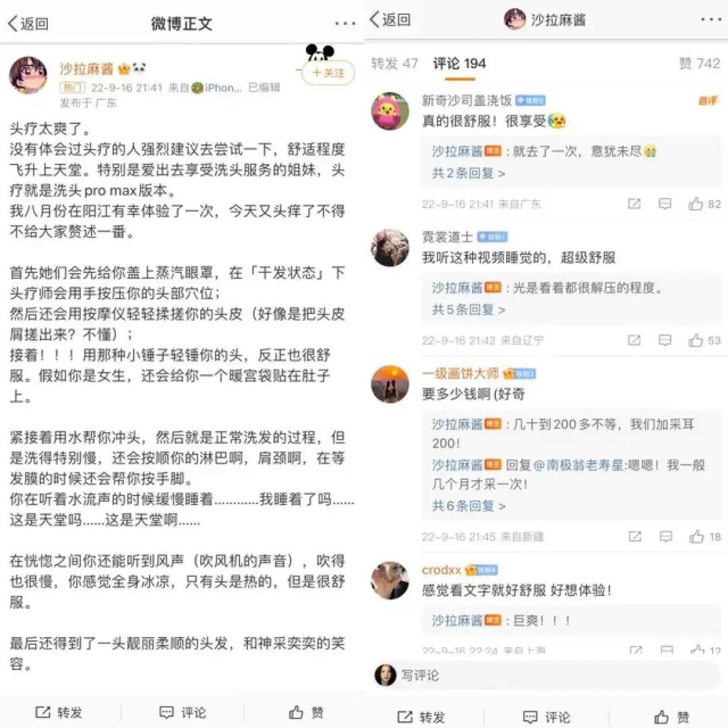Screen dimensions: 728x728
Task: Switch to the 转发 47 tab
Action: (394, 63)
